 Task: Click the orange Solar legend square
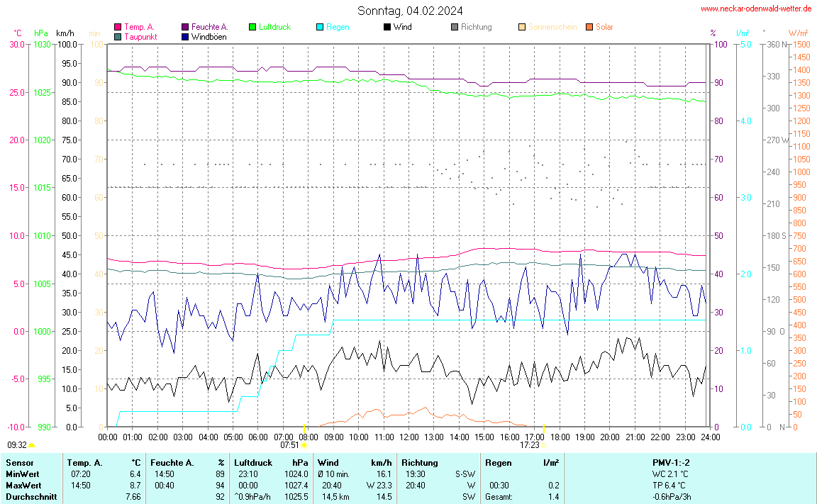[589, 27]
